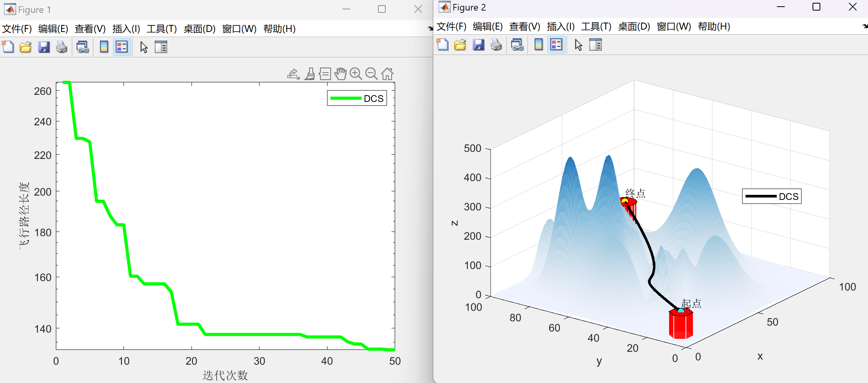Click the red cylinder at the 起点 start point

(681, 325)
